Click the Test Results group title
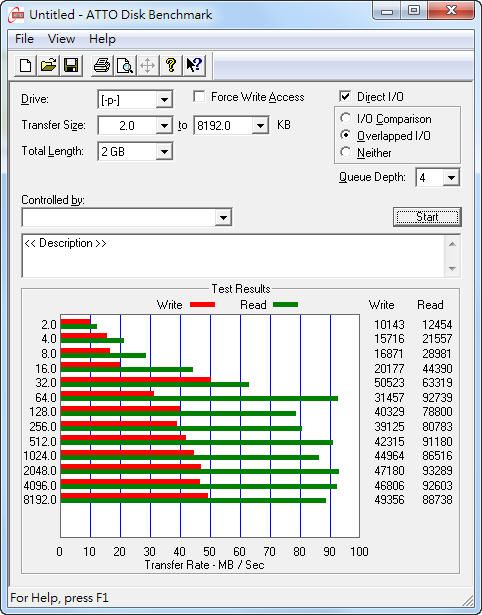This screenshot has height=615, width=482. (241, 289)
